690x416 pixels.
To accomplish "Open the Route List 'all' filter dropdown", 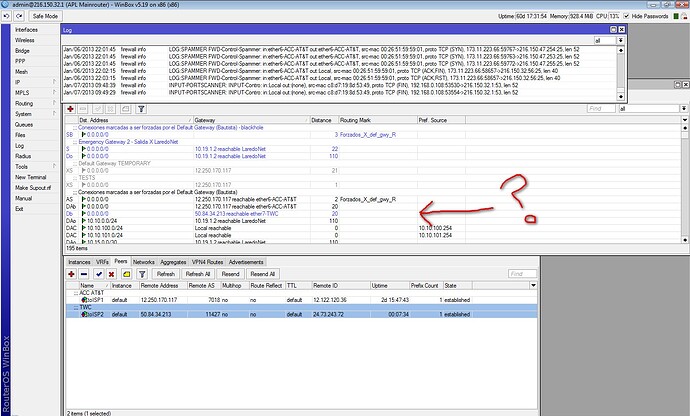I will (684, 109).
